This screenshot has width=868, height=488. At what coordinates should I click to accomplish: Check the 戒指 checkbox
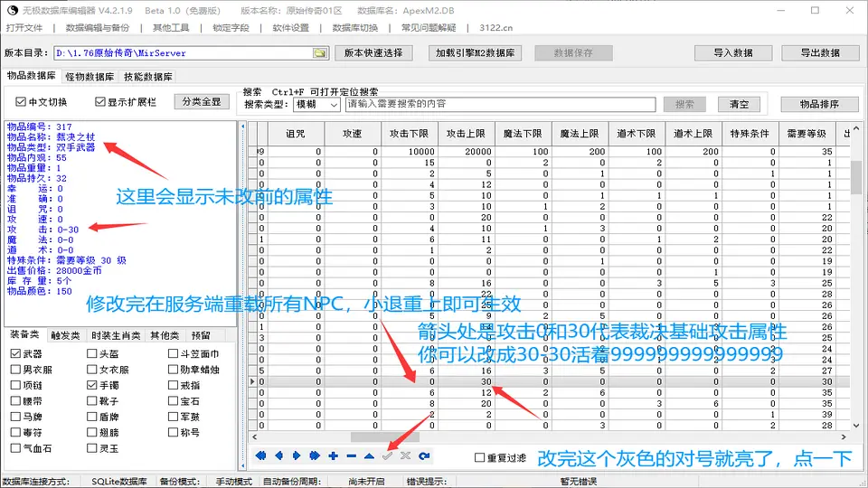[x=174, y=385]
